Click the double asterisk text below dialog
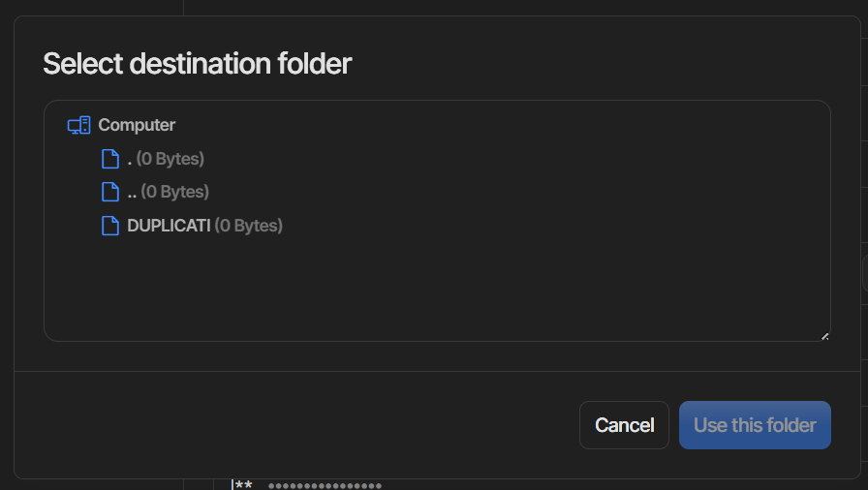868x490 pixels. pos(243,485)
